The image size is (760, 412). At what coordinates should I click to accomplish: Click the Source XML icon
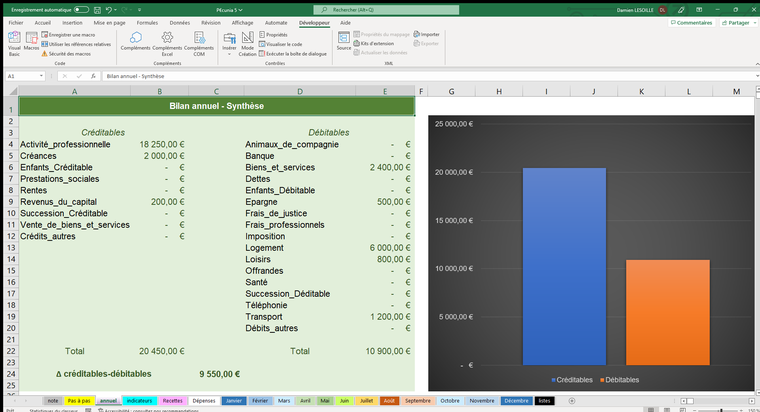pos(344,41)
